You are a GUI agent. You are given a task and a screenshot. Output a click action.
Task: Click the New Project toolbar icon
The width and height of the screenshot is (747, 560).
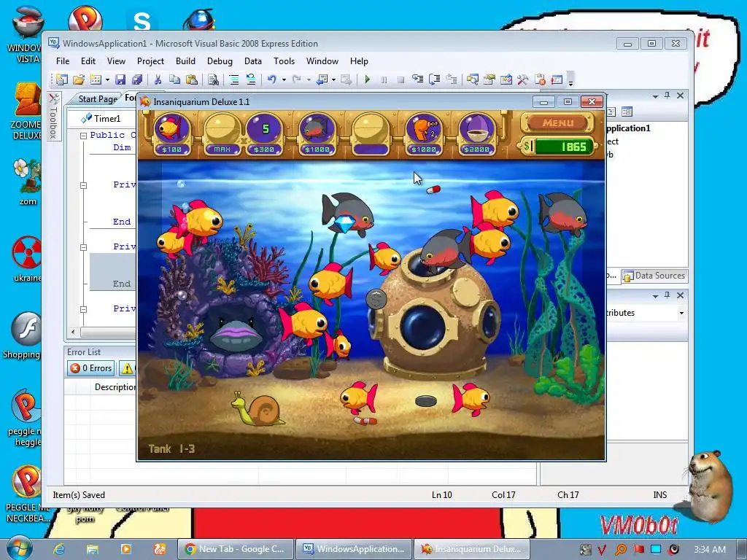coord(62,79)
